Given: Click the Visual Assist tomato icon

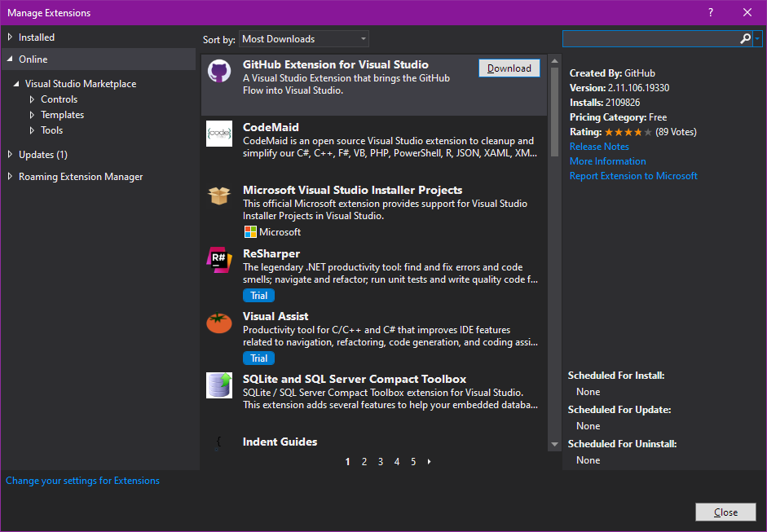Looking at the screenshot, I should (x=219, y=323).
